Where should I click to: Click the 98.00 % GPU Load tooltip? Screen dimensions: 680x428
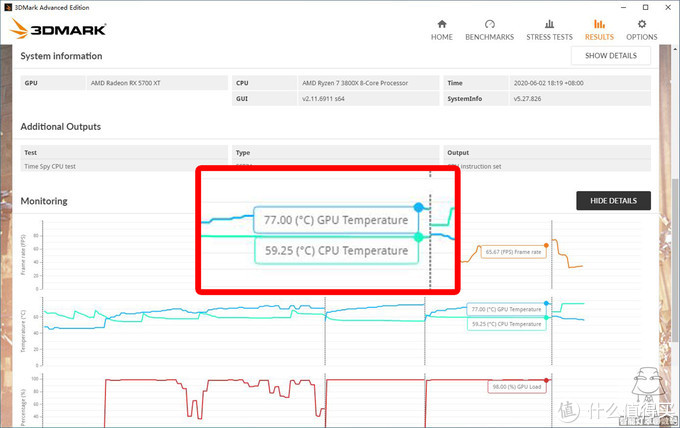coord(517,386)
